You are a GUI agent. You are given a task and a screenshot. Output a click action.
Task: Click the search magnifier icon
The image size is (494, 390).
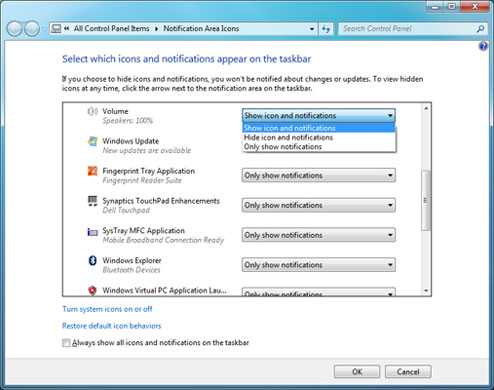coord(480,29)
